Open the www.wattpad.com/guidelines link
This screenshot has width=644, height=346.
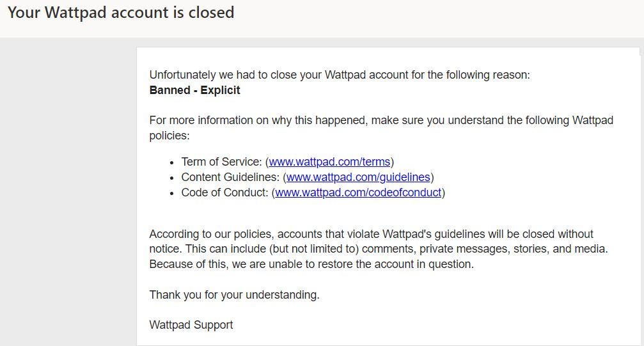coord(359,177)
